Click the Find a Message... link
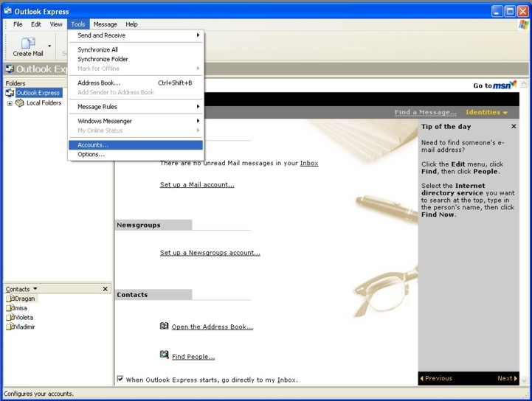This screenshot has width=532, height=401. [x=426, y=112]
